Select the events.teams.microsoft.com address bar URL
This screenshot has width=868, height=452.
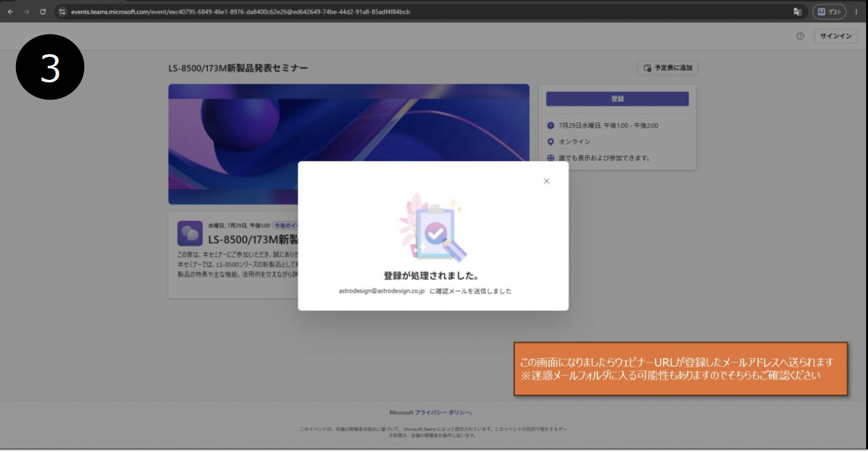(x=240, y=11)
